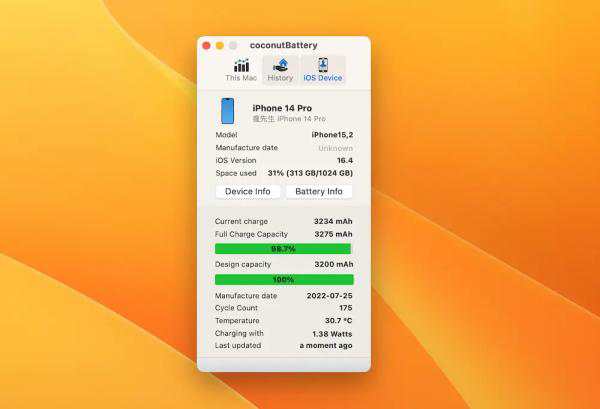The height and width of the screenshot is (409, 600).
Task: Click the Space used label
Action: 236,173
